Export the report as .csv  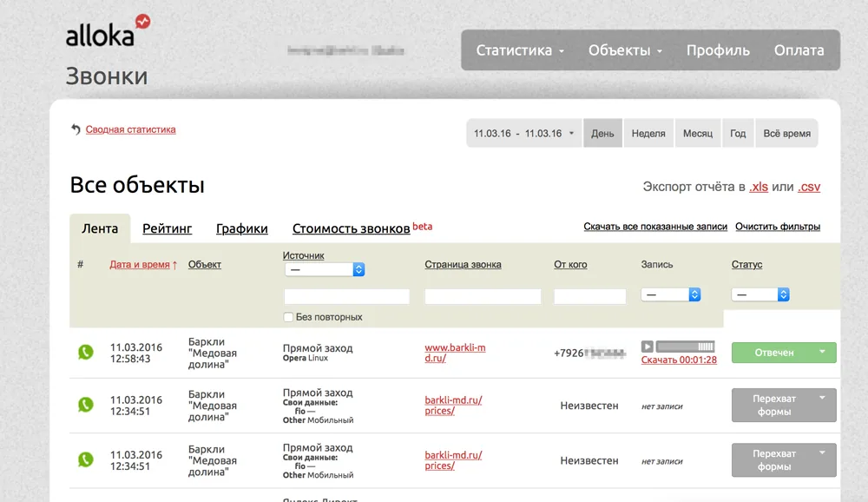pos(809,187)
